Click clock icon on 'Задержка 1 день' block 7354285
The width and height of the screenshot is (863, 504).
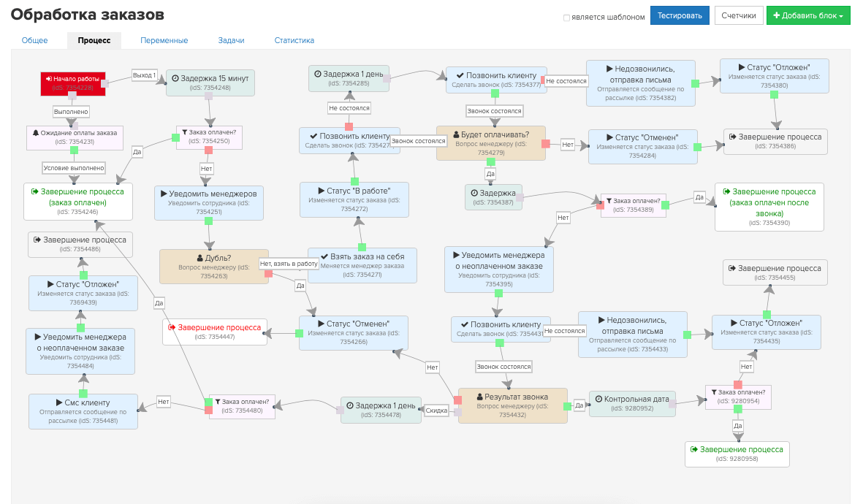coord(318,74)
